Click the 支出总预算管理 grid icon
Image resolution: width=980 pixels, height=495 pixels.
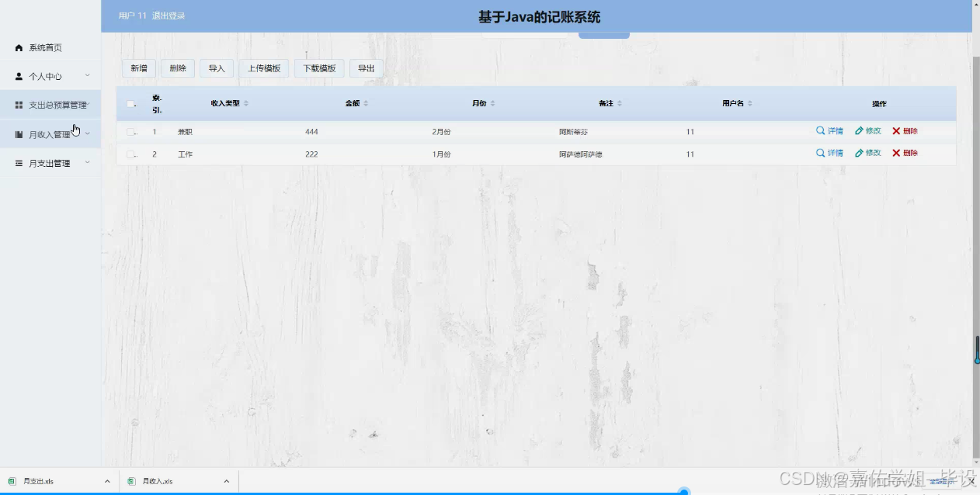[18, 105]
